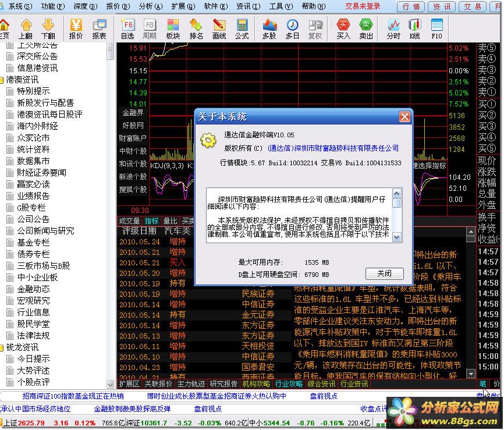Switch to the 关联报价 bottom tab
The height and width of the screenshot is (430, 504).
tap(158, 384)
